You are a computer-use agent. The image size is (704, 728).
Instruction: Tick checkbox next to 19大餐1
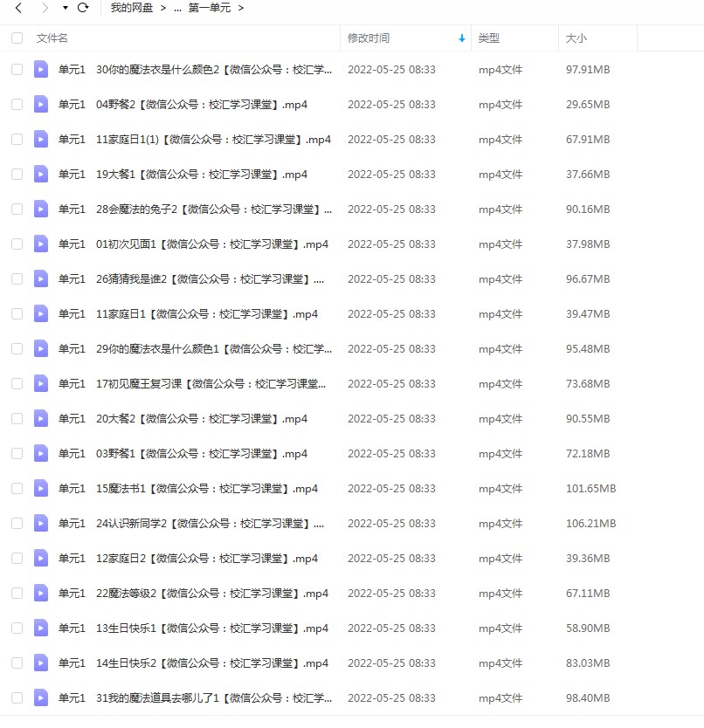click(x=17, y=174)
